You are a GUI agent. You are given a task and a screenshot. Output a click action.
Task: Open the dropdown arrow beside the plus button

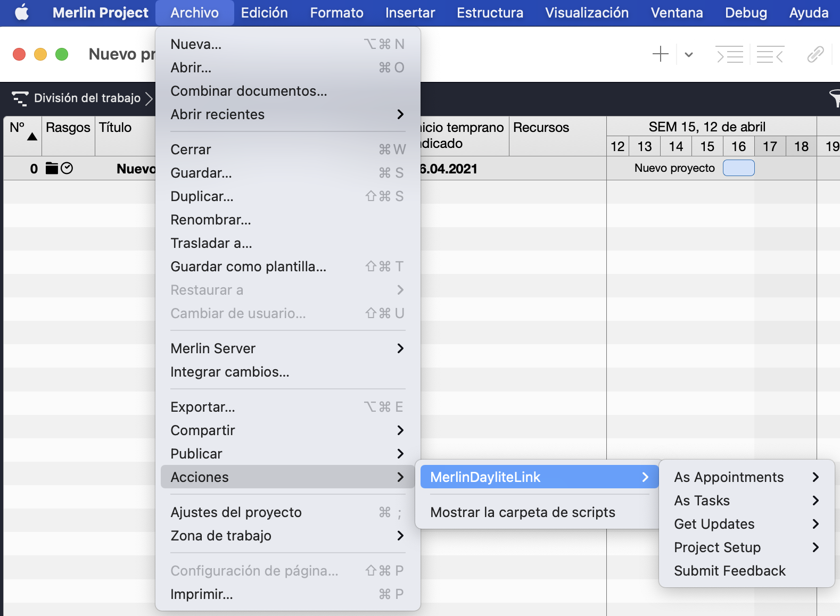click(689, 54)
